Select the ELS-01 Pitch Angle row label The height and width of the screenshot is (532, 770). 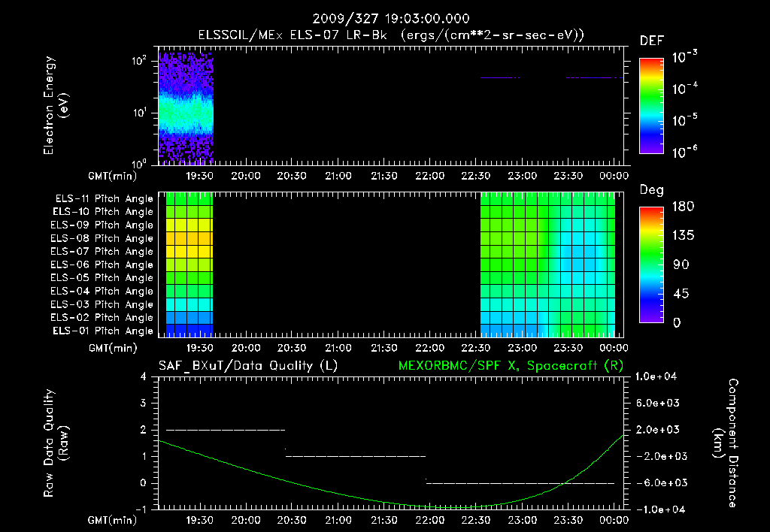point(103,331)
